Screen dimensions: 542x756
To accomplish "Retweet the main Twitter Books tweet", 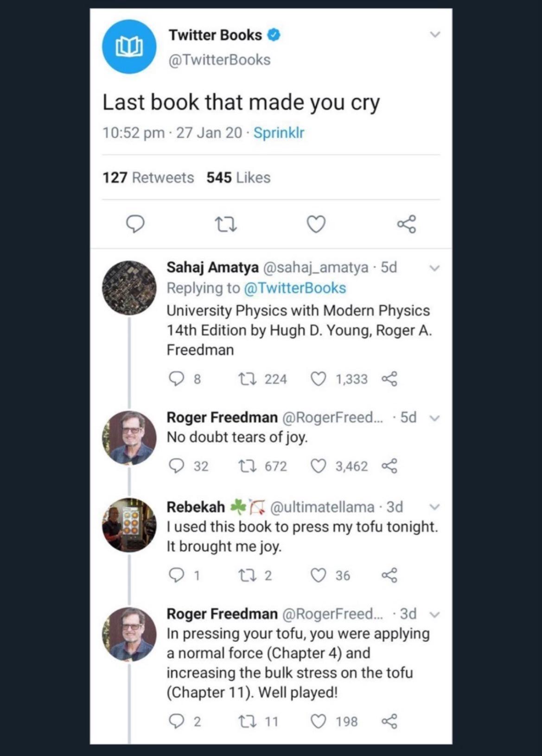I will click(224, 224).
